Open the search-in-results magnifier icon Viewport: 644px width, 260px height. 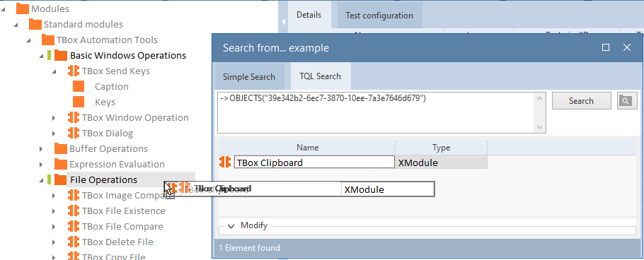627,101
